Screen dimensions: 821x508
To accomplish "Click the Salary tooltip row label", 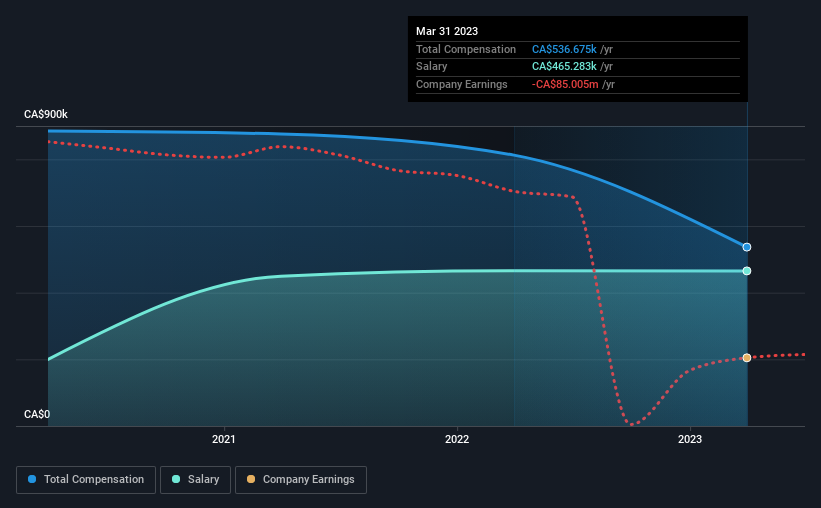I will tap(431, 67).
